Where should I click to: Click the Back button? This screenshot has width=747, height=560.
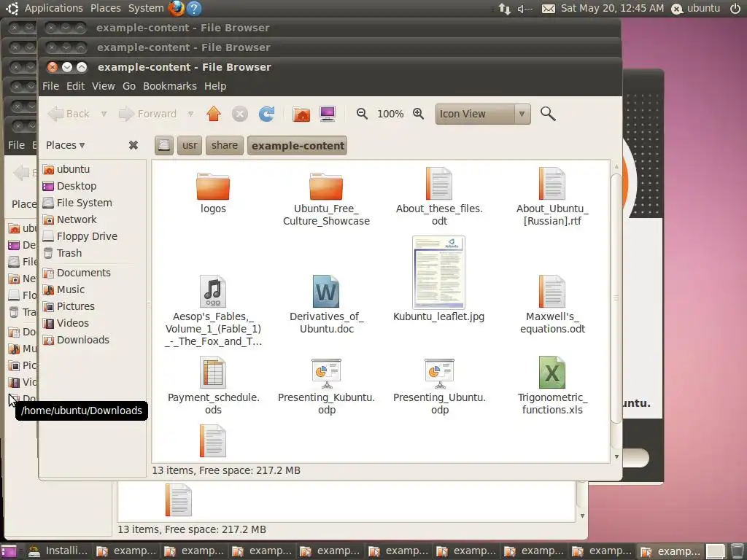pyautogui.click(x=69, y=114)
